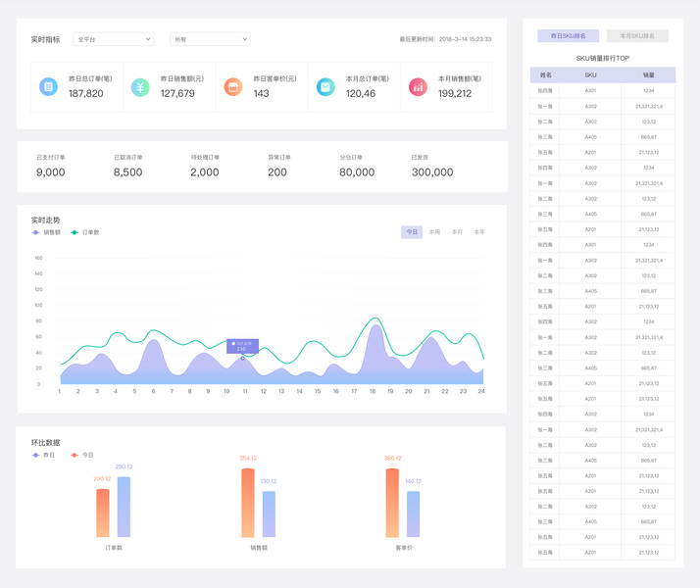Click the 实时指标 section title

point(45,40)
